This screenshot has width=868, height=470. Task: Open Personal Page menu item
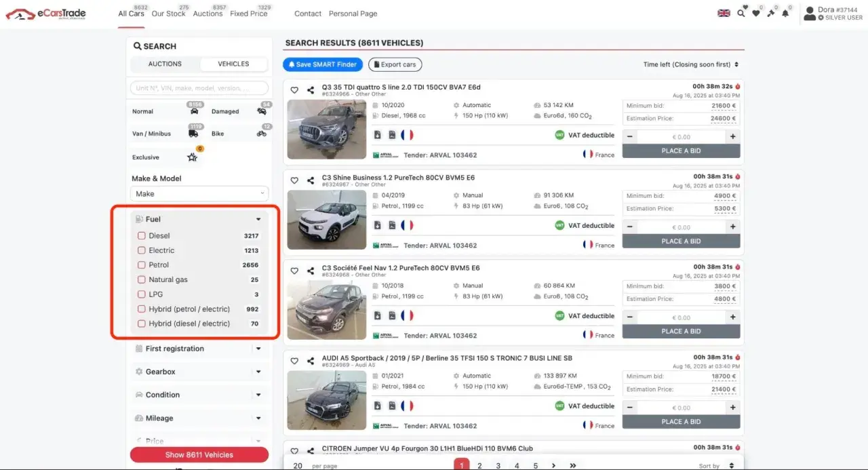(353, 14)
